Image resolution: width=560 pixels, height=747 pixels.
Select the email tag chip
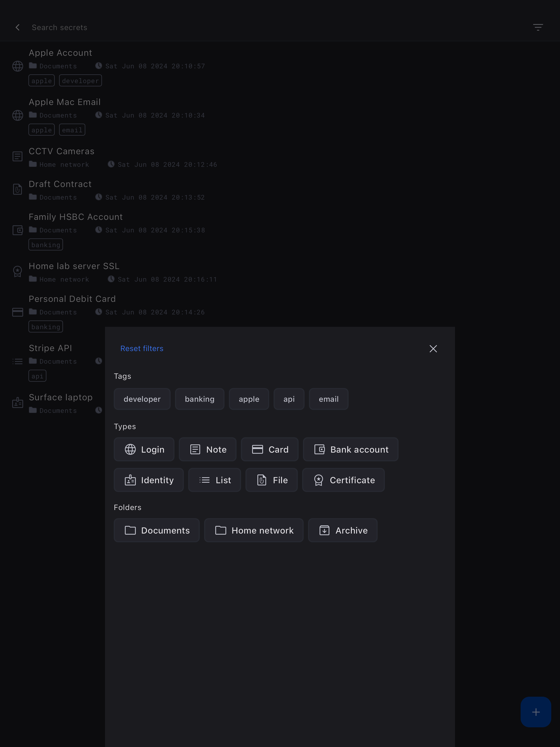coord(328,399)
